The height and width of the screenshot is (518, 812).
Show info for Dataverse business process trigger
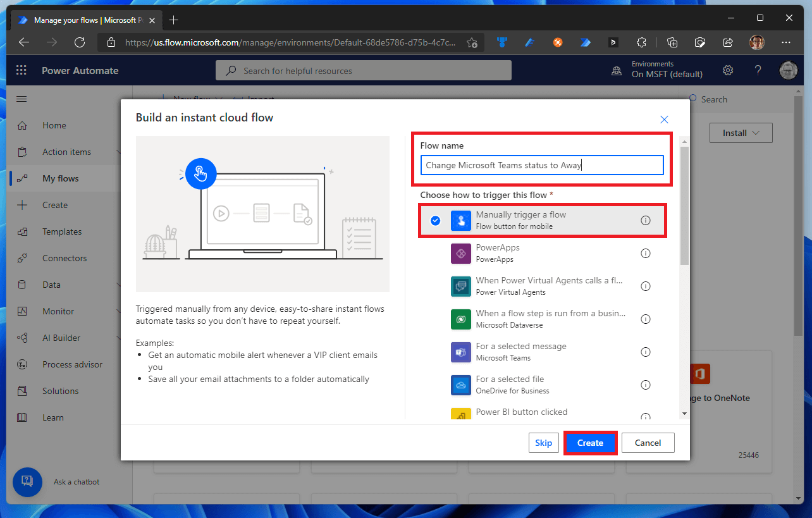[x=646, y=319]
